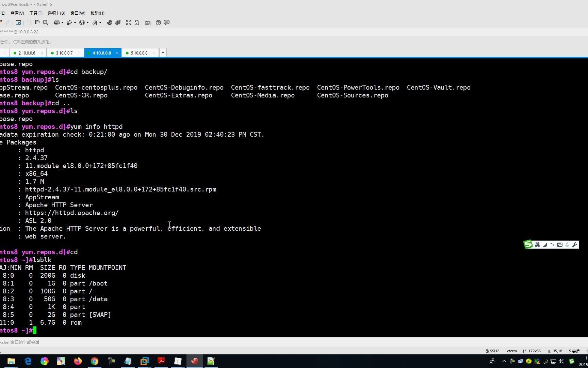Expand the Font dropdown arrow

click(100, 23)
